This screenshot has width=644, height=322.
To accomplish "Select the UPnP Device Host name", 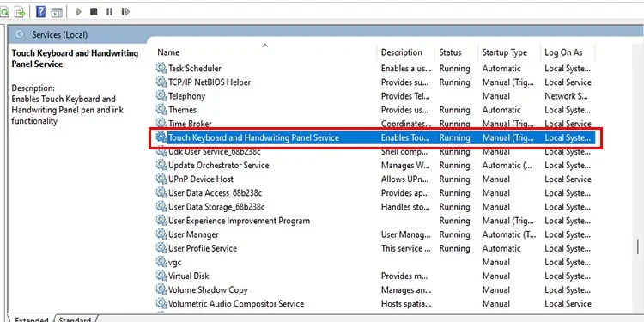I will [x=201, y=179].
